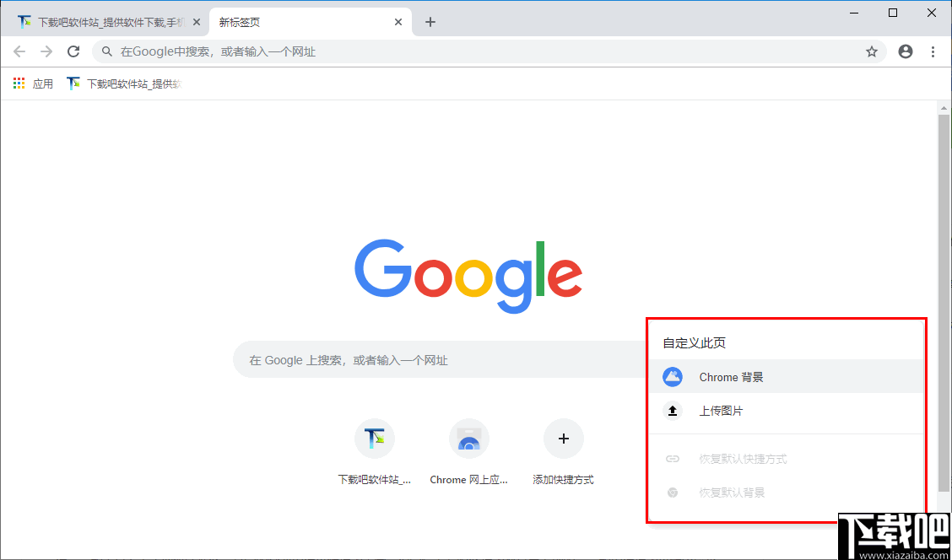Open the Chrome apps grid icon

[x=19, y=83]
